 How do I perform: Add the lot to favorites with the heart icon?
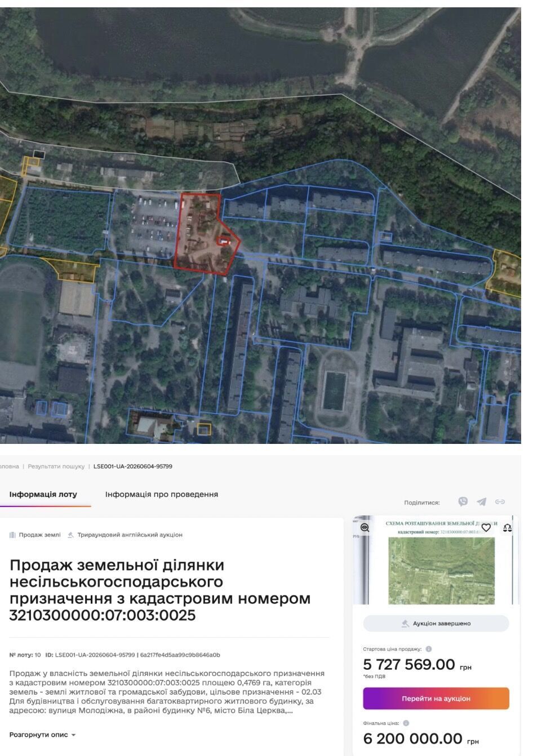pyautogui.click(x=486, y=528)
